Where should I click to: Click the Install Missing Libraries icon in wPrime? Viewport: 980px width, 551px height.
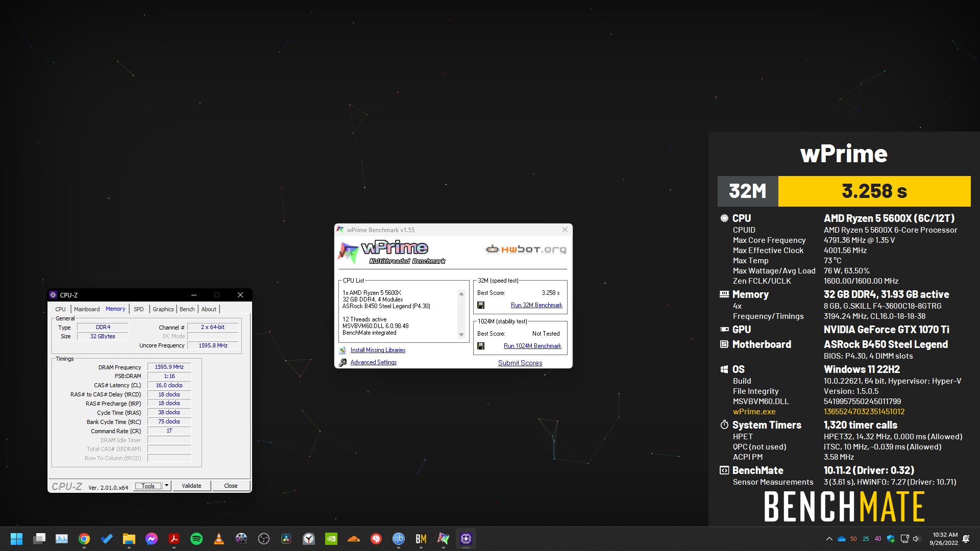point(342,350)
